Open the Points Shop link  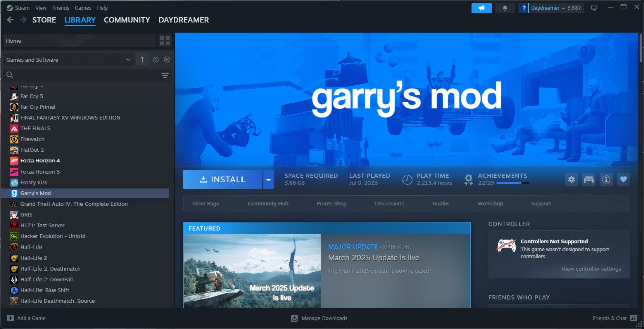click(332, 204)
